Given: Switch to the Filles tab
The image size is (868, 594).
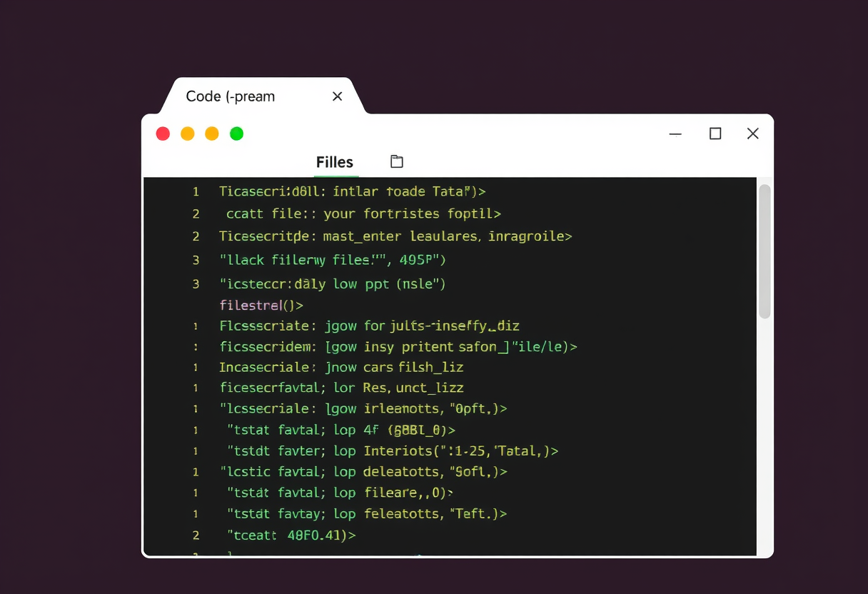Looking at the screenshot, I should click(335, 162).
